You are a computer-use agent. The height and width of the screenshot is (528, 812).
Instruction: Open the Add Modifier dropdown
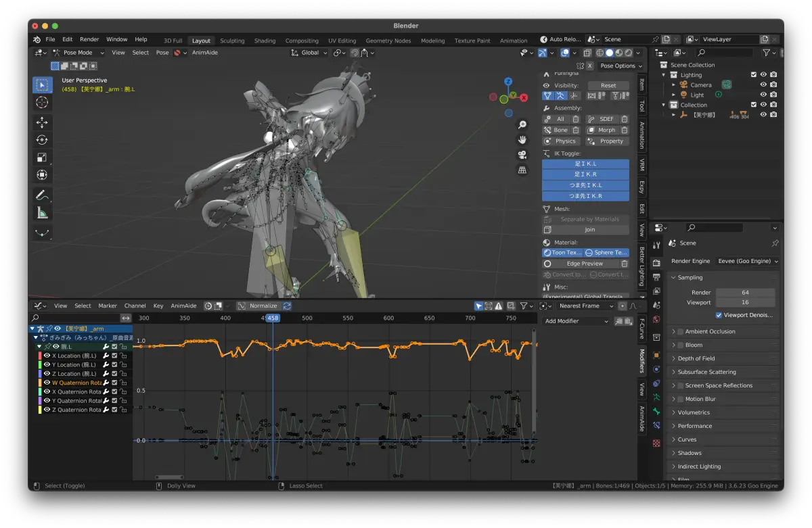pyautogui.click(x=577, y=321)
